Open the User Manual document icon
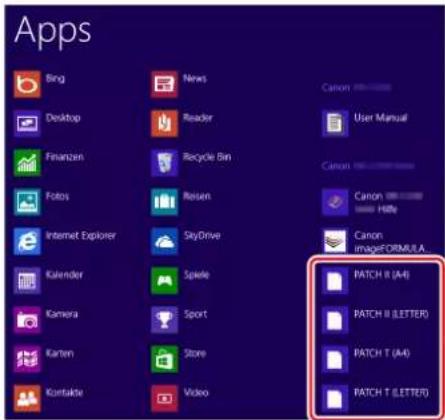Screen dimensions: 445x420 [x=335, y=124]
